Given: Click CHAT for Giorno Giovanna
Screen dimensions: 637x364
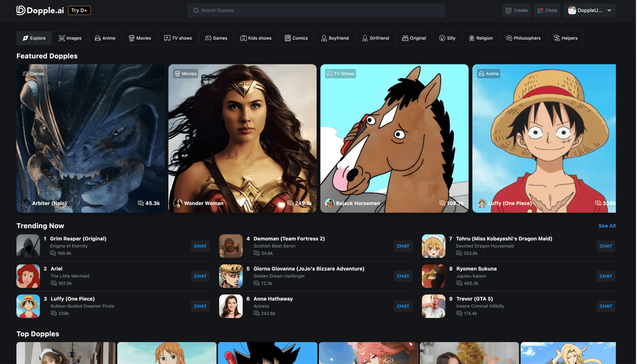Looking at the screenshot, I should 403,276.
